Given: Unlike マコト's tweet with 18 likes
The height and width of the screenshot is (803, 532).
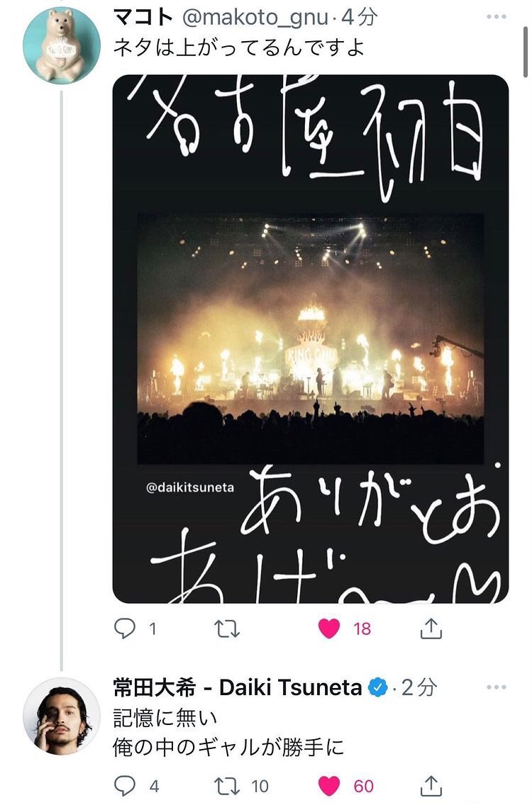Looking at the screenshot, I should point(328,628).
